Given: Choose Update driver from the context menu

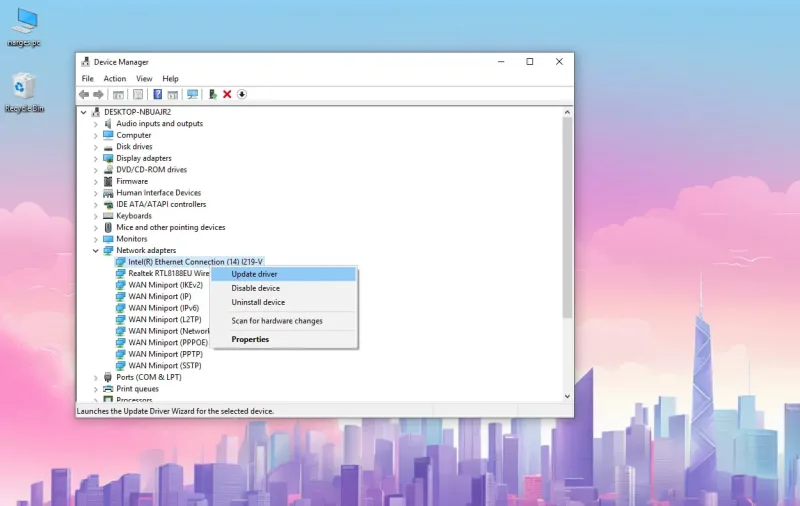Looking at the screenshot, I should (x=284, y=274).
